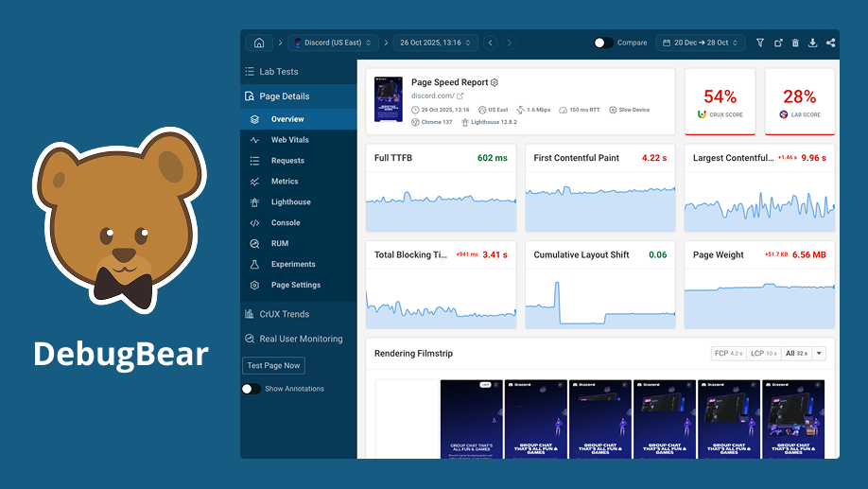
Task: Open the Console sidebar item
Action: point(299,222)
